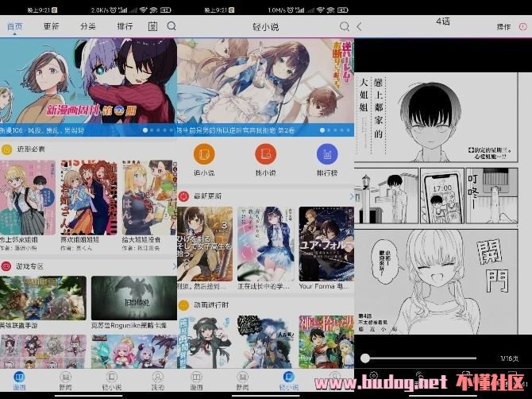This screenshot has width=532, height=399.
Task: Tap the 4话 chapter title
Action: [443, 21]
